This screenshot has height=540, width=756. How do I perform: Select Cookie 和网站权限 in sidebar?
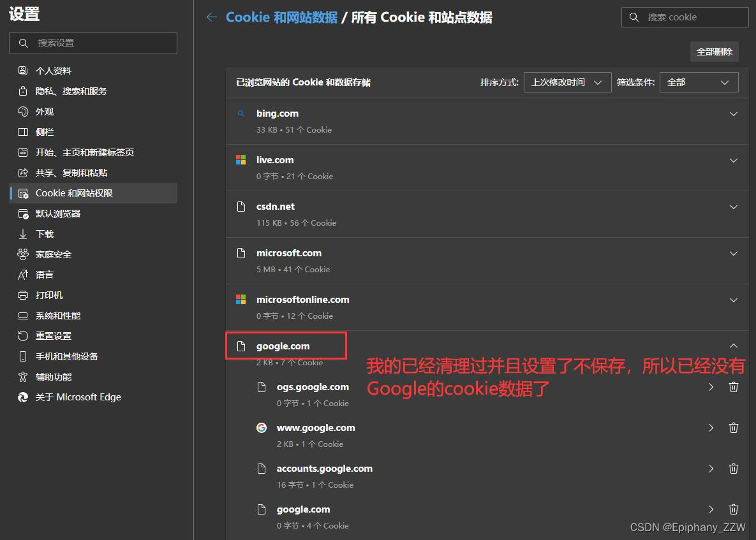pos(93,193)
